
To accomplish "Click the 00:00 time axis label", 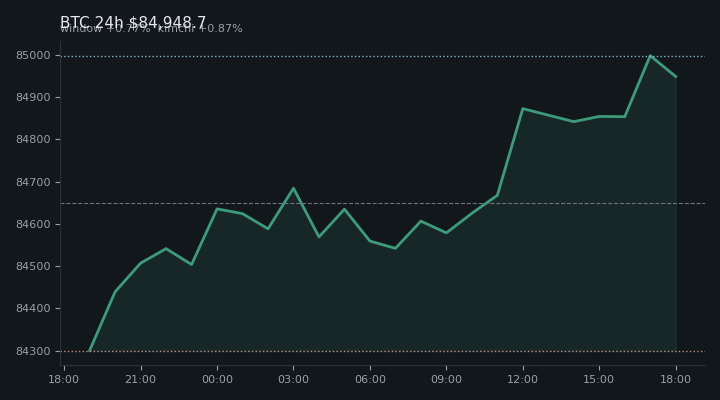I will point(217,379).
